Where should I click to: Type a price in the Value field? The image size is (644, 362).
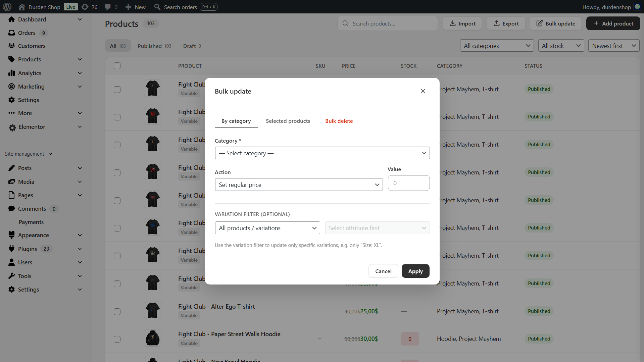pyautogui.click(x=408, y=183)
